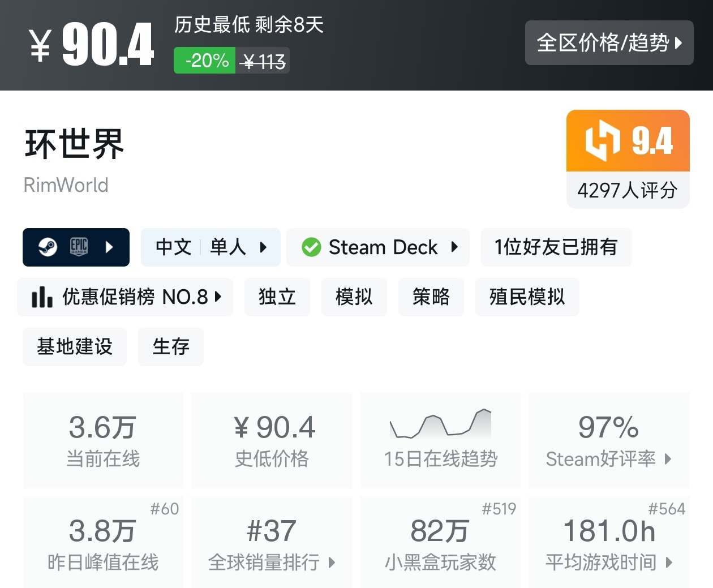Click the green Steam Deck verified checkmark
The height and width of the screenshot is (588, 713).
(x=311, y=247)
